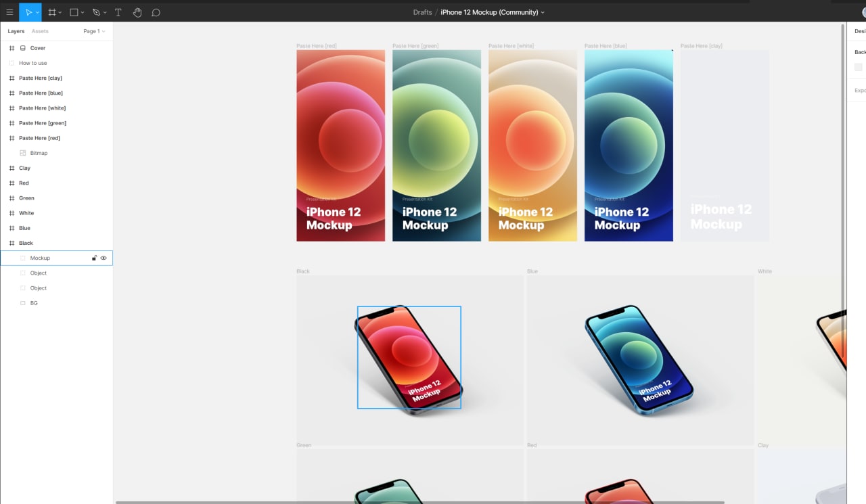
Task: Click the green iPhone 12 Mockup cover frame
Action: coord(436,145)
